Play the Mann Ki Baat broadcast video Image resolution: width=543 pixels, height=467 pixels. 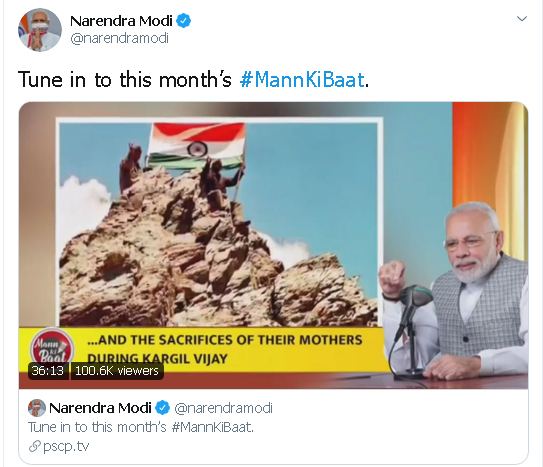point(274,245)
